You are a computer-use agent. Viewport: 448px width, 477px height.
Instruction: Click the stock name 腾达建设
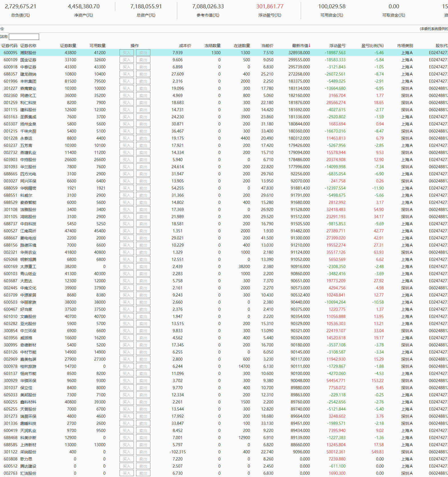tap(28, 466)
